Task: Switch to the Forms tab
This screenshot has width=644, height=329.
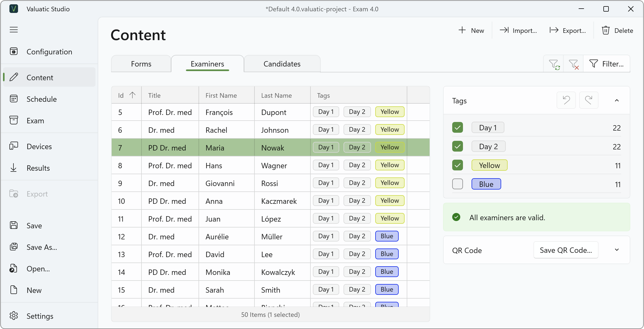Action: click(x=141, y=64)
